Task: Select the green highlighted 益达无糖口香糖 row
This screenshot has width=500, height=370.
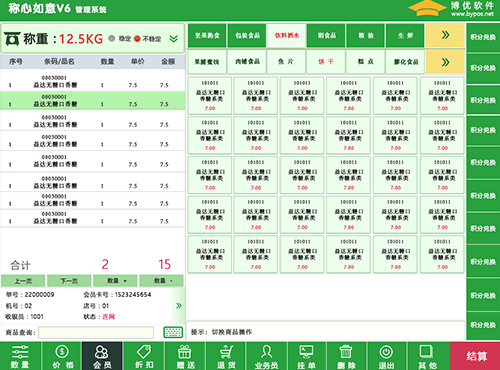Action: pos(93,101)
